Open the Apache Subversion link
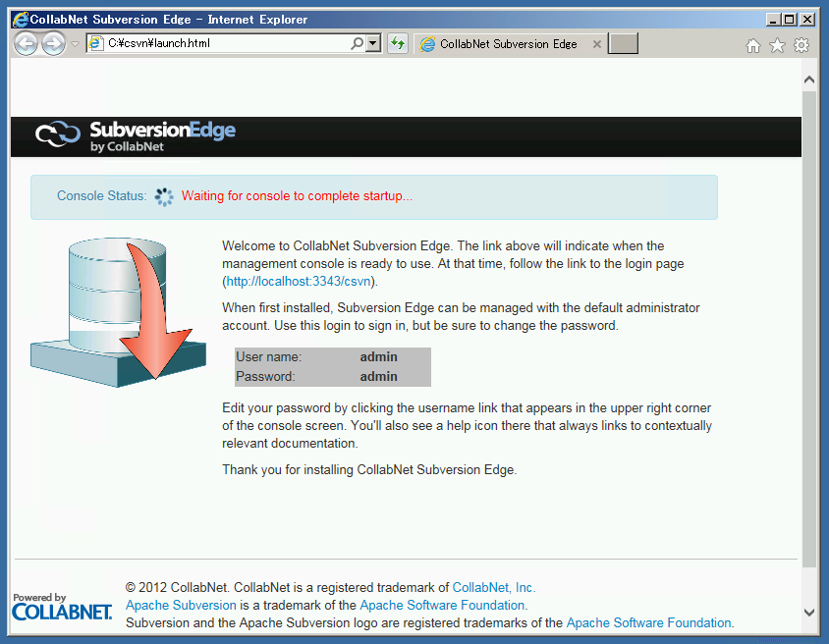 [181, 605]
